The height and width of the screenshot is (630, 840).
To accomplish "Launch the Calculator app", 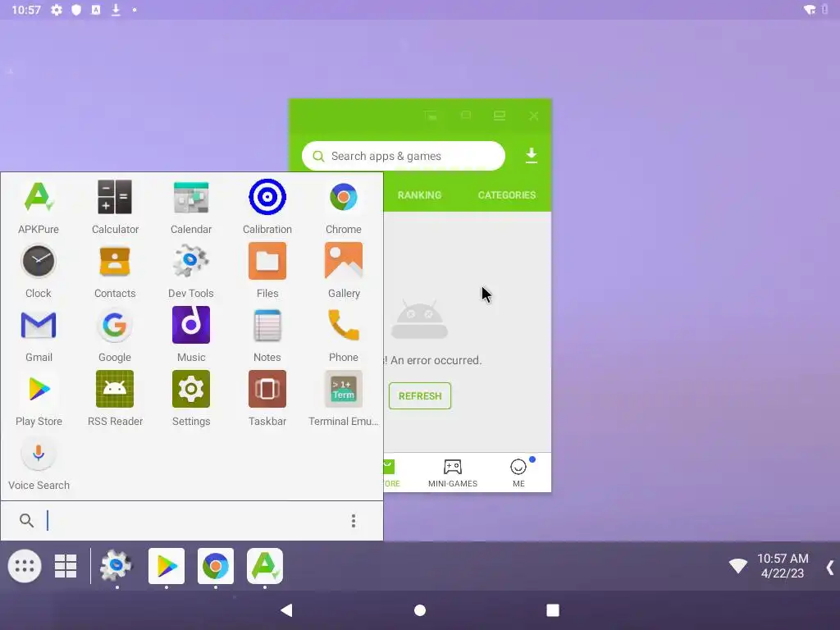I will pyautogui.click(x=115, y=207).
